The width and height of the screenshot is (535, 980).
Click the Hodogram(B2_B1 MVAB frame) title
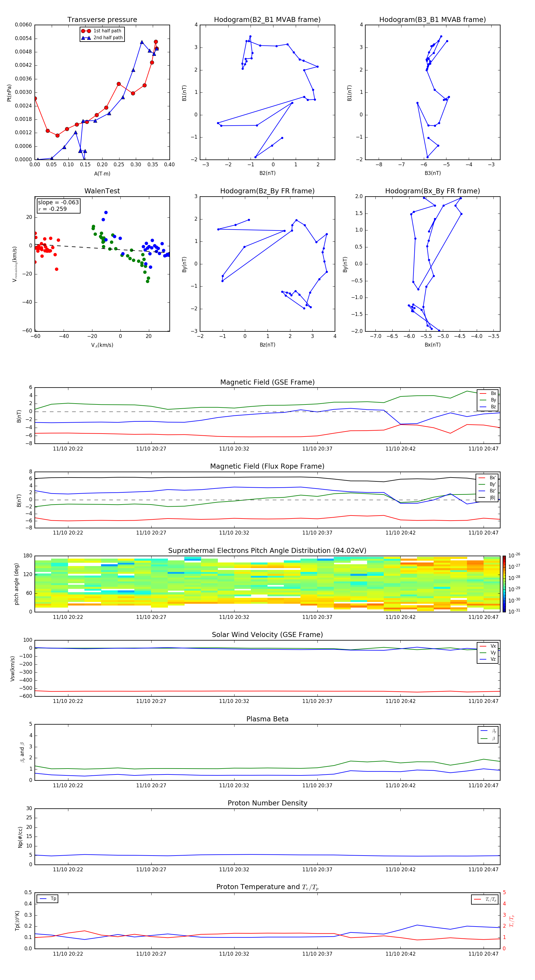click(x=267, y=20)
